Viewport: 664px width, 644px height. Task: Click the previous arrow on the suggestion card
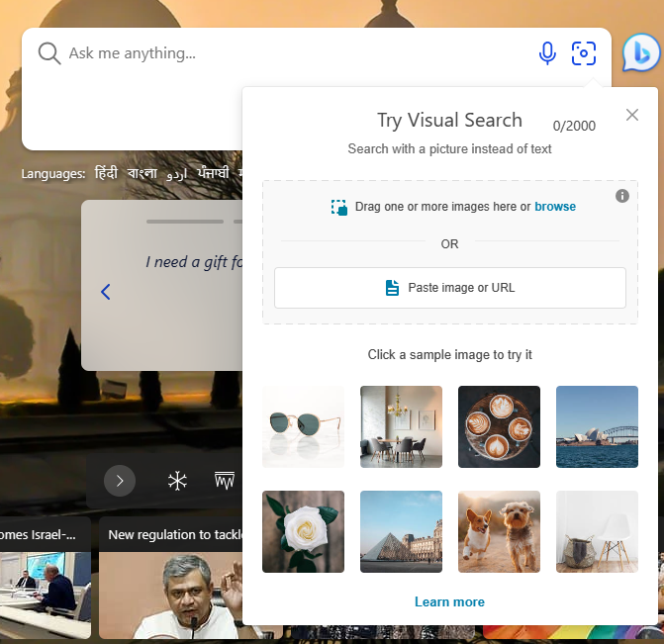(x=106, y=292)
